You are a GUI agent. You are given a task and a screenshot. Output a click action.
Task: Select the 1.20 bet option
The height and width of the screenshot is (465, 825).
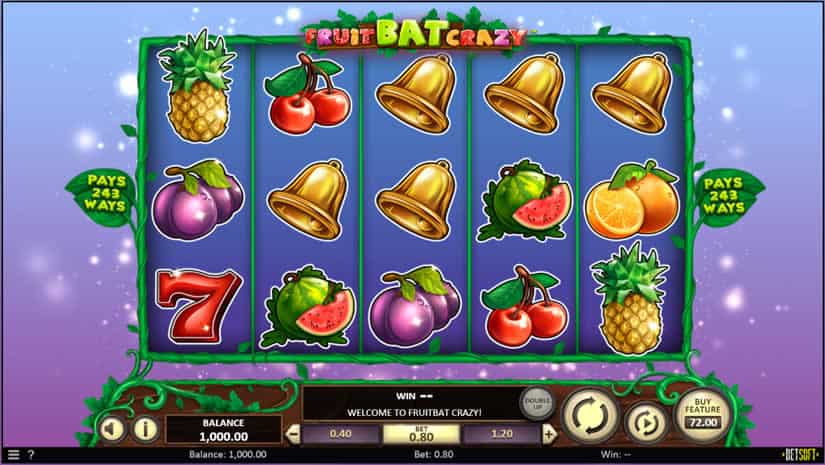[501, 434]
